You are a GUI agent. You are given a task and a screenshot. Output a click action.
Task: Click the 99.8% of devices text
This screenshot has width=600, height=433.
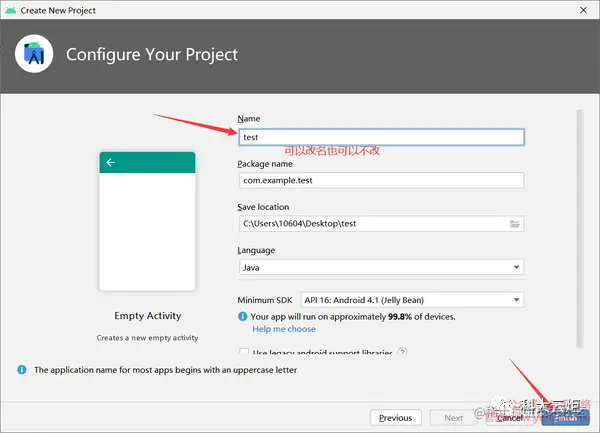422,317
